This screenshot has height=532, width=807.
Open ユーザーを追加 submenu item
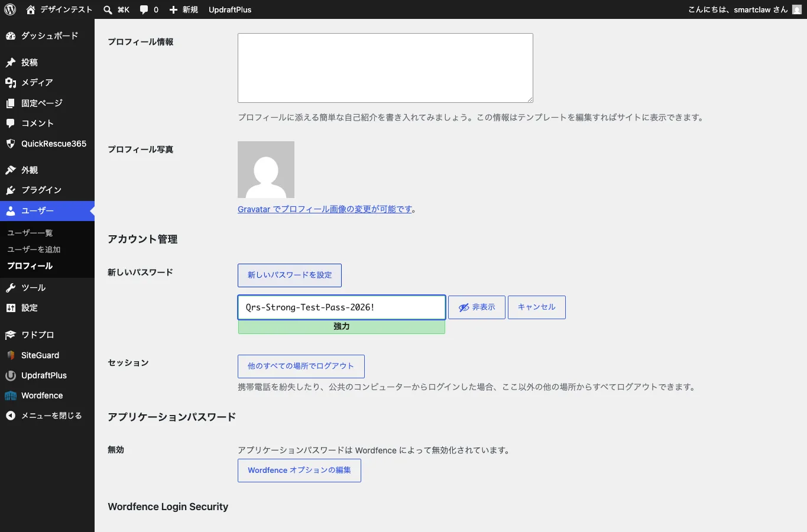(34, 249)
